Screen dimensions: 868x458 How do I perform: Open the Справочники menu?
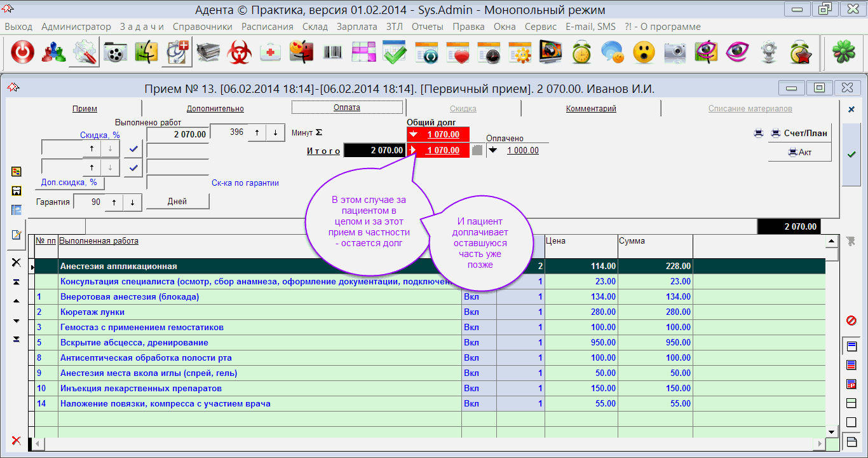[202, 27]
